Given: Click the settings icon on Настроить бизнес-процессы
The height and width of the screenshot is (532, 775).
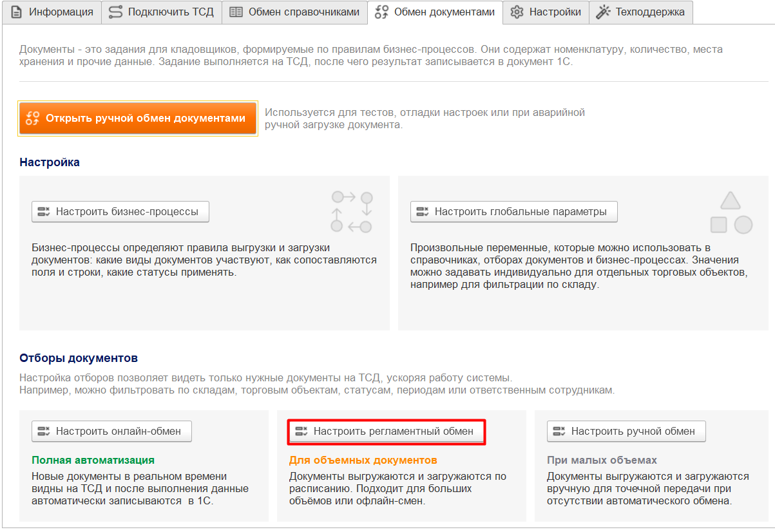Looking at the screenshot, I should coord(44,211).
